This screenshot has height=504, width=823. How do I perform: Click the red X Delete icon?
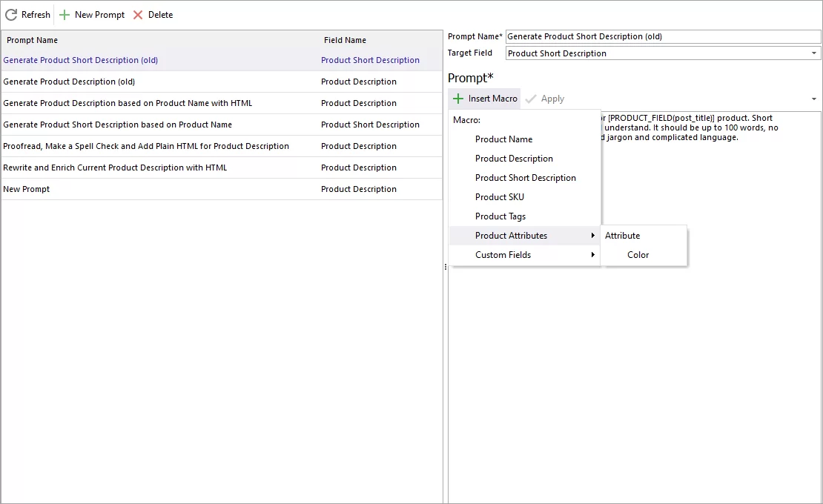(137, 14)
